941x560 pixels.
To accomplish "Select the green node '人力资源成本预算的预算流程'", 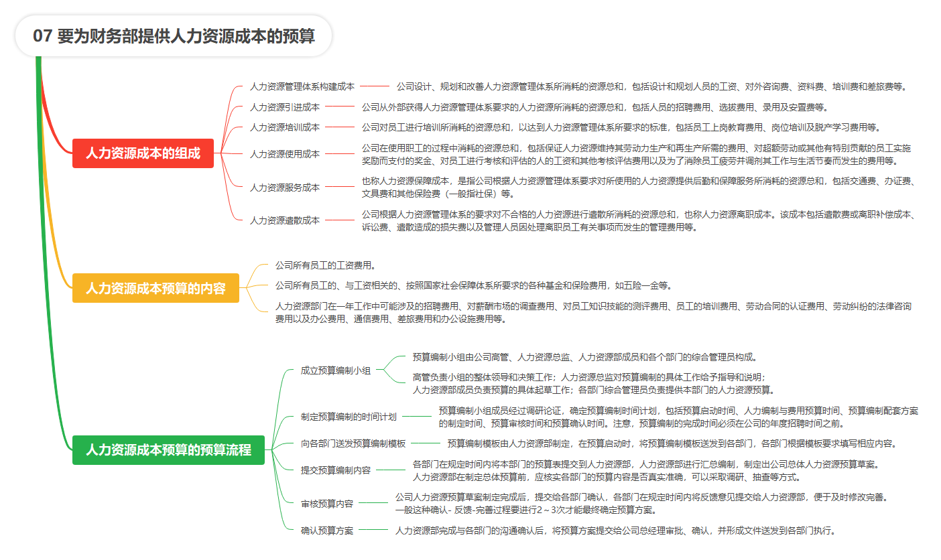I will [168, 449].
